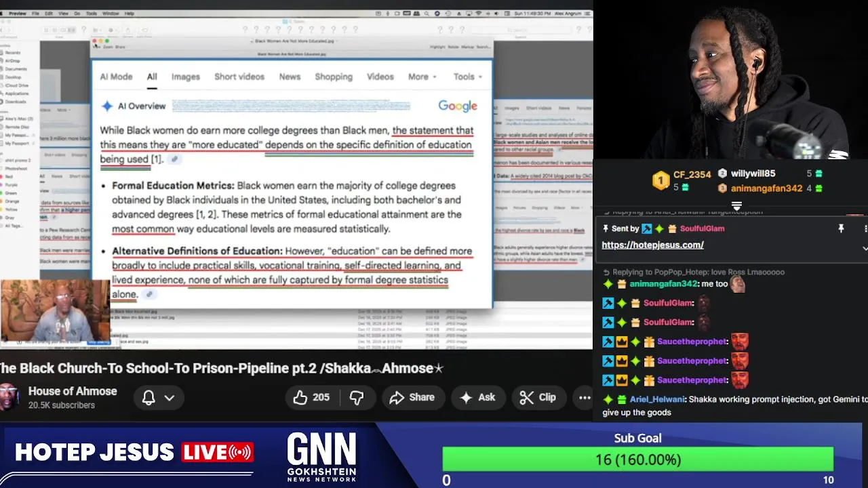Click the moderator badge on pinned message
This screenshot has height=488, width=868.
[647, 229]
